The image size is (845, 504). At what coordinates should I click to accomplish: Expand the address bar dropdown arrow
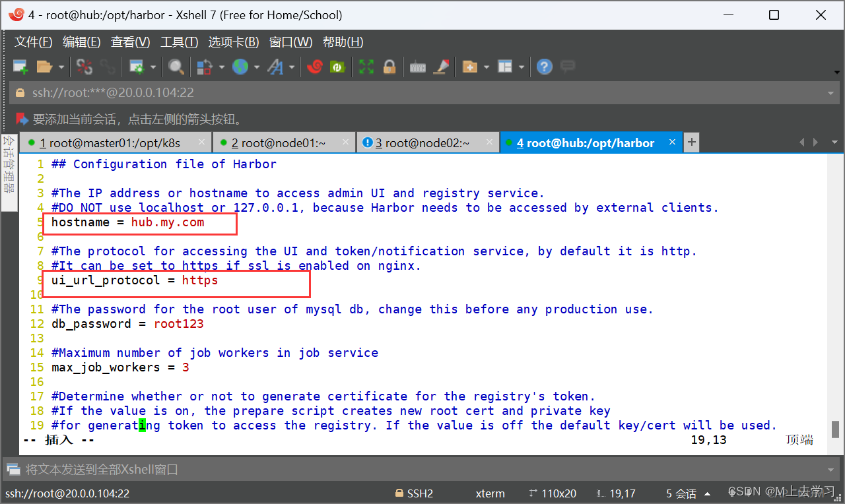pyautogui.click(x=831, y=94)
